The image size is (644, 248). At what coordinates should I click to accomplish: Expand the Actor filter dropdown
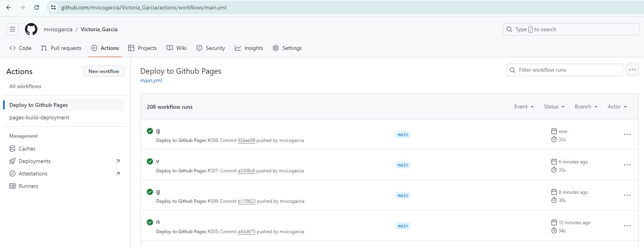[x=617, y=106]
